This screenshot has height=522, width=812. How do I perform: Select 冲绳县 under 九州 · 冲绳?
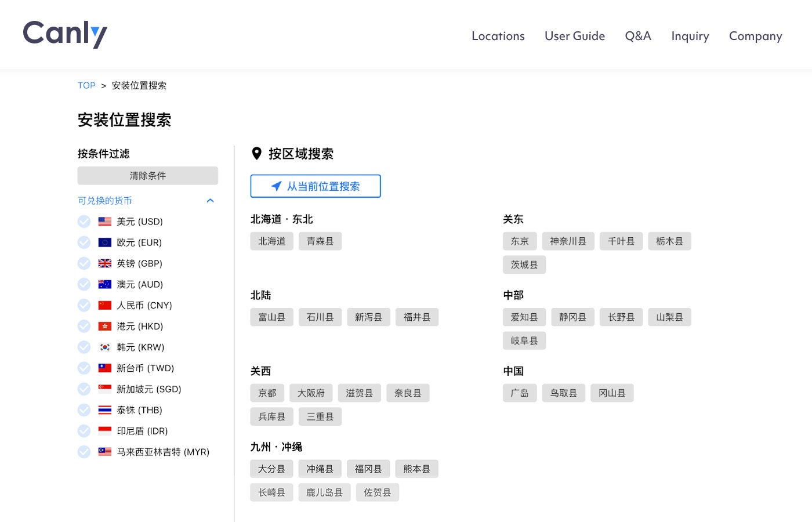click(x=320, y=469)
